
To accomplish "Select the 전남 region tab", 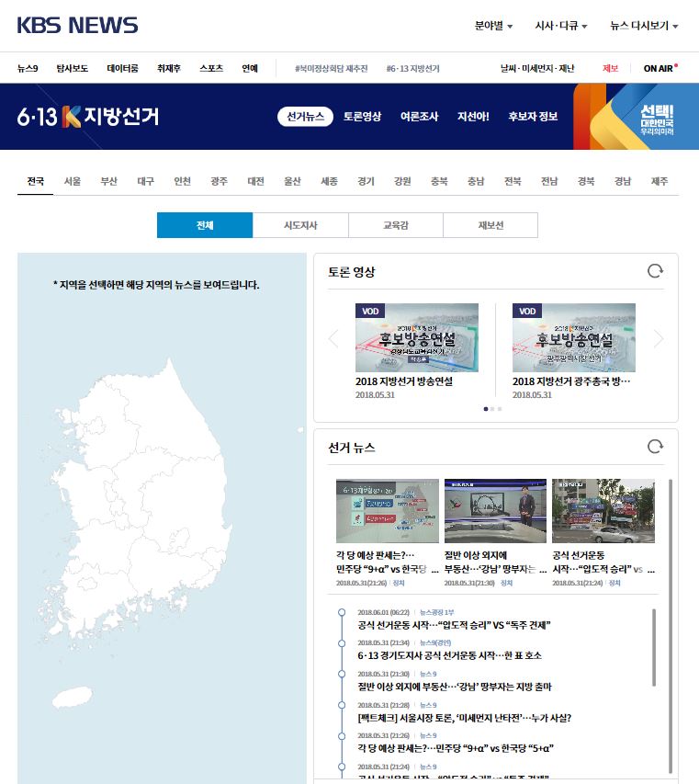I will (549, 181).
